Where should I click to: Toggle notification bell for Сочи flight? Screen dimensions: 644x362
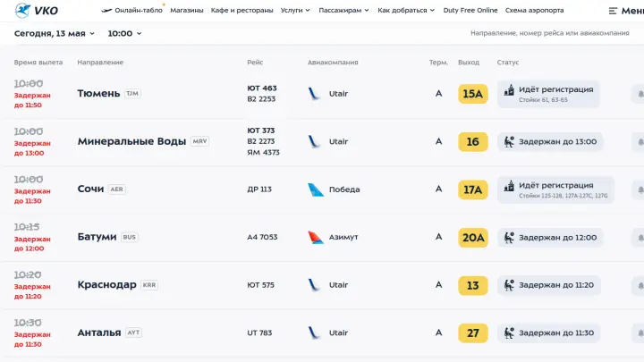[640, 189]
